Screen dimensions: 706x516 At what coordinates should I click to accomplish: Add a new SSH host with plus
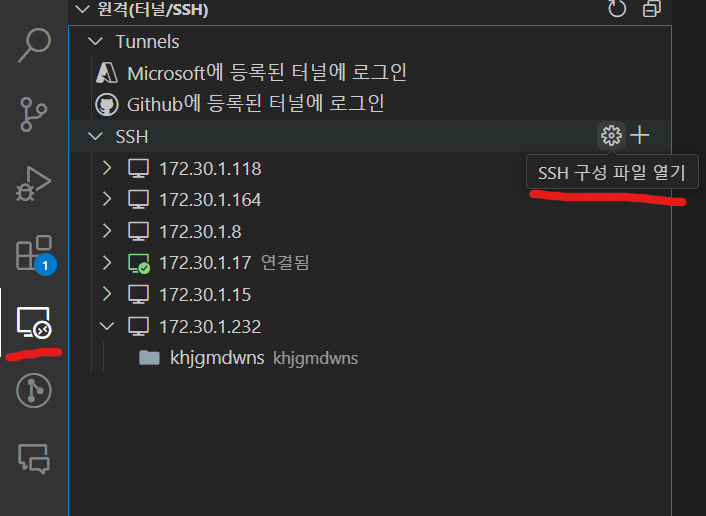click(639, 135)
